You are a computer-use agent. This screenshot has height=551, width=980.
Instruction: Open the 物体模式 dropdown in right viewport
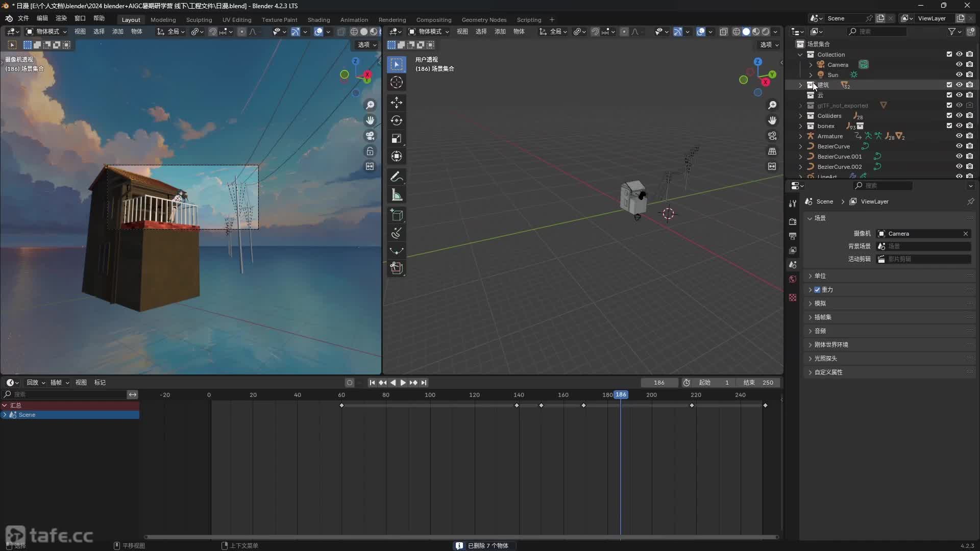429,32
